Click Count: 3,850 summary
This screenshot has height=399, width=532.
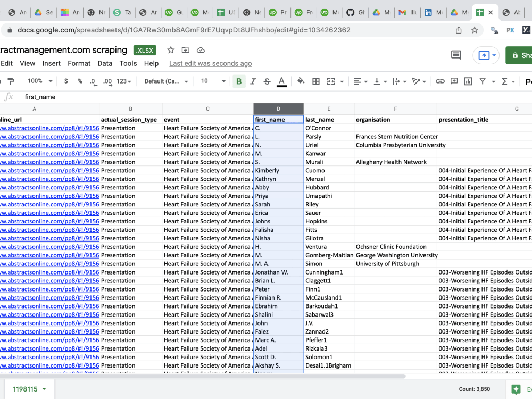point(475,389)
